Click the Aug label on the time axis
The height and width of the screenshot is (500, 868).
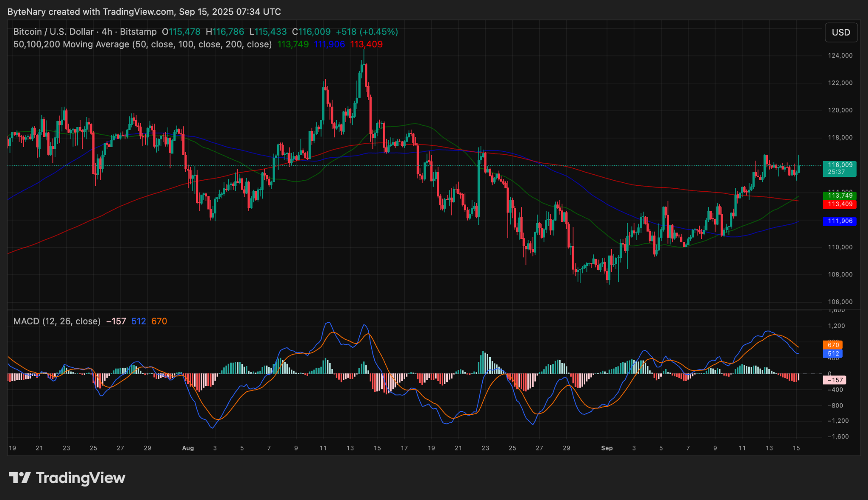[188, 448]
